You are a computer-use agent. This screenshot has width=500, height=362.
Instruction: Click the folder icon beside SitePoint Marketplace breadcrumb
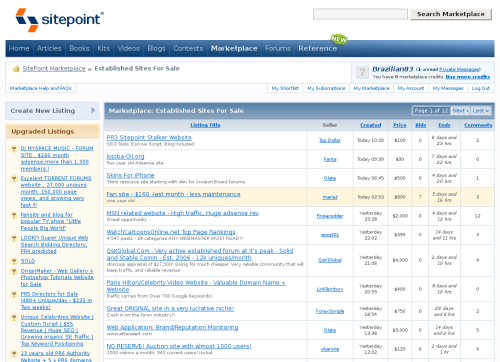[16, 69]
